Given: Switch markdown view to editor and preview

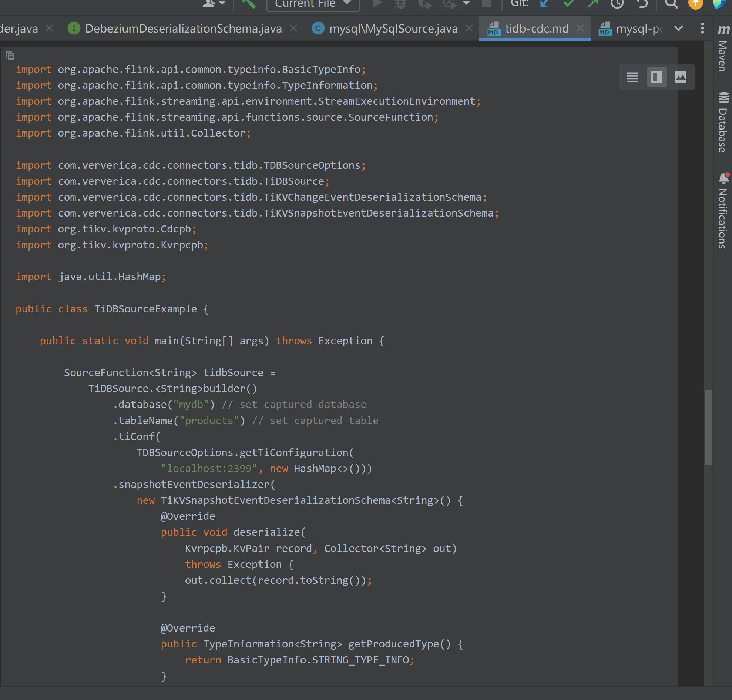Looking at the screenshot, I should tap(657, 77).
